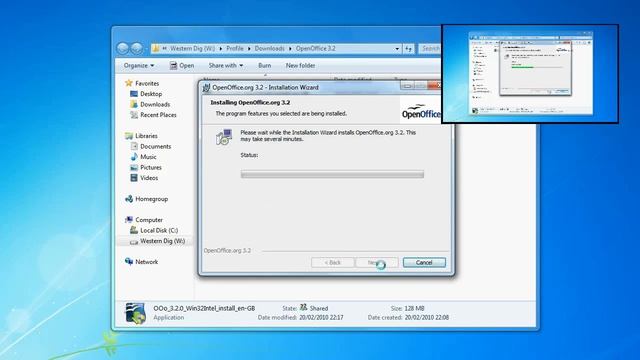This screenshot has width=640, height=360.
Task: Click Downloads in the address path
Action: 269,49
